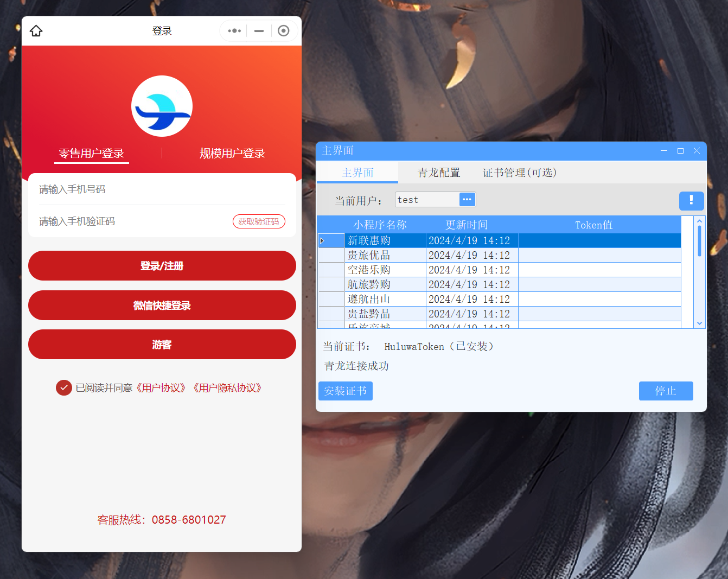
Task: Click the Token值 column header
Action: [x=594, y=225]
